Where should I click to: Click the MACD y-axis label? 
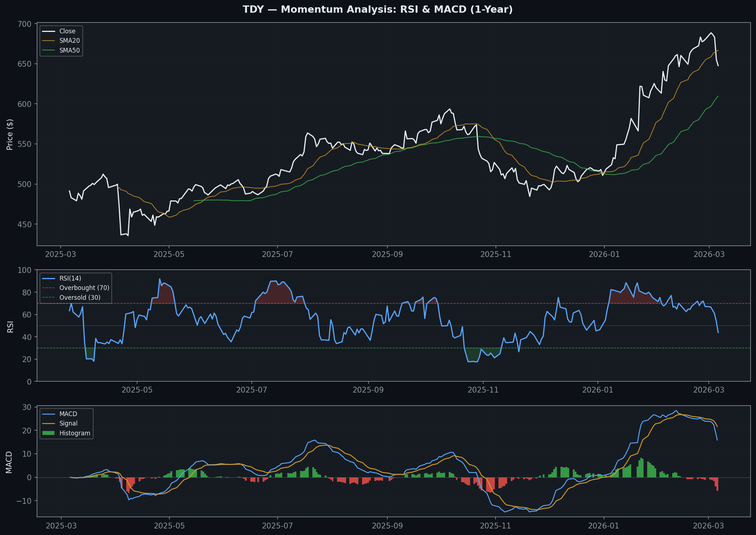(9, 462)
